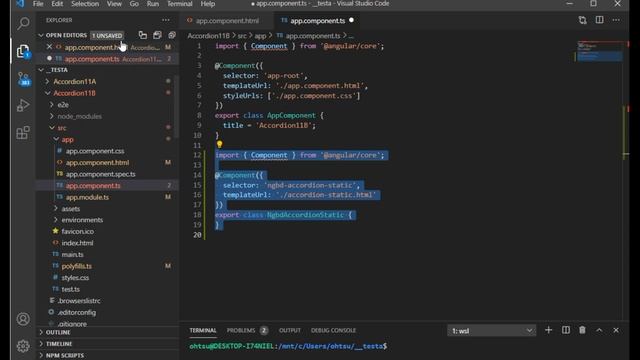Open the Search view in activity bar
This screenshot has height=360, width=640.
23,24
